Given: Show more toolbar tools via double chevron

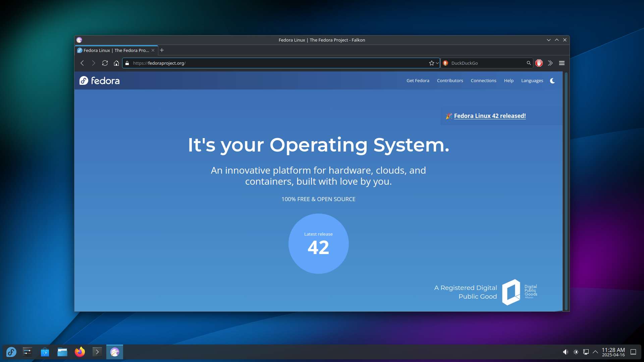Looking at the screenshot, I should click(550, 63).
